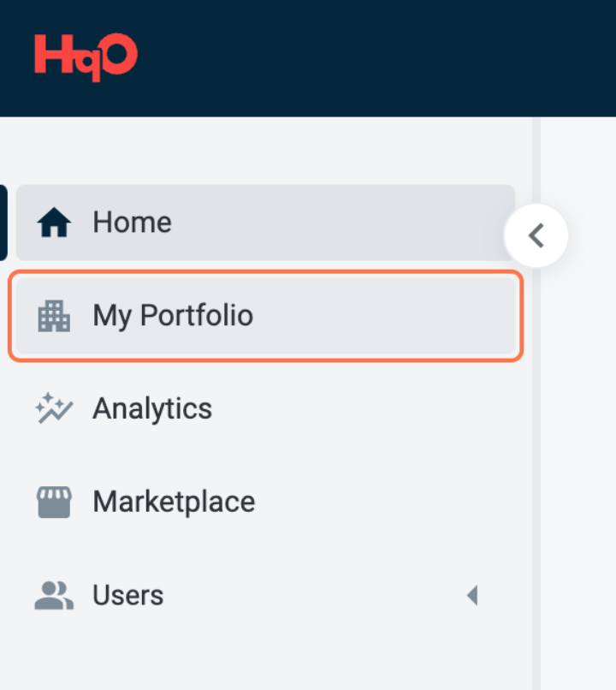Open the Home menu label
This screenshot has width=616, height=690.
tap(132, 223)
